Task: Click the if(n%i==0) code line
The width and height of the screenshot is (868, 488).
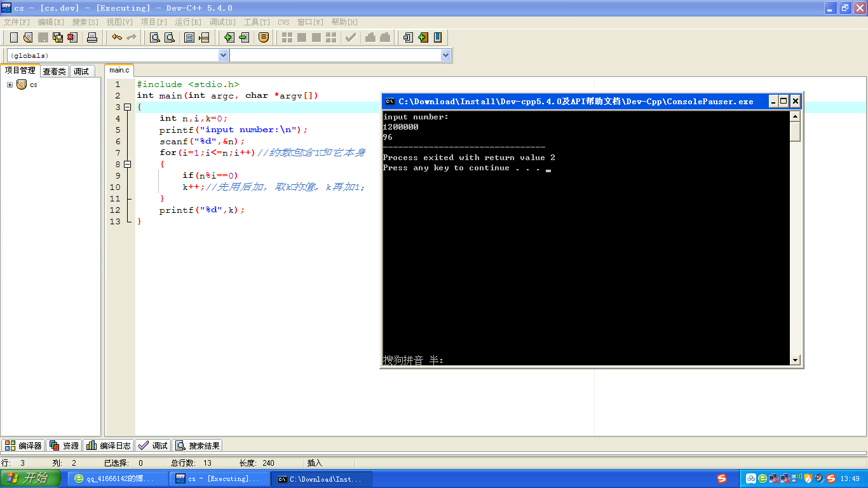Action: pyautogui.click(x=210, y=176)
